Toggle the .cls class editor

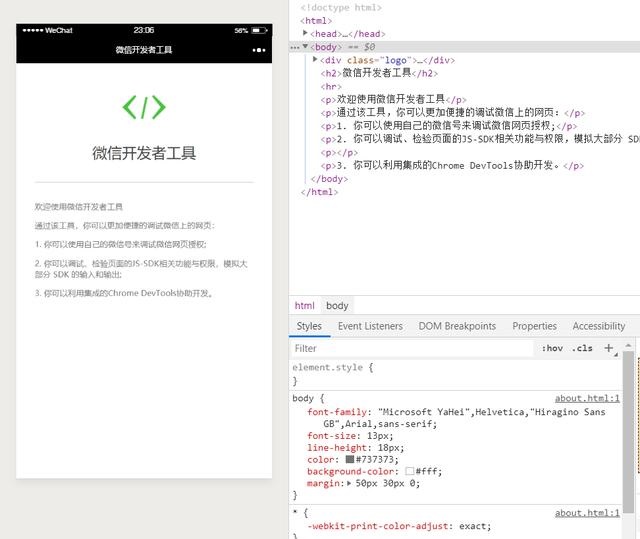point(582,348)
